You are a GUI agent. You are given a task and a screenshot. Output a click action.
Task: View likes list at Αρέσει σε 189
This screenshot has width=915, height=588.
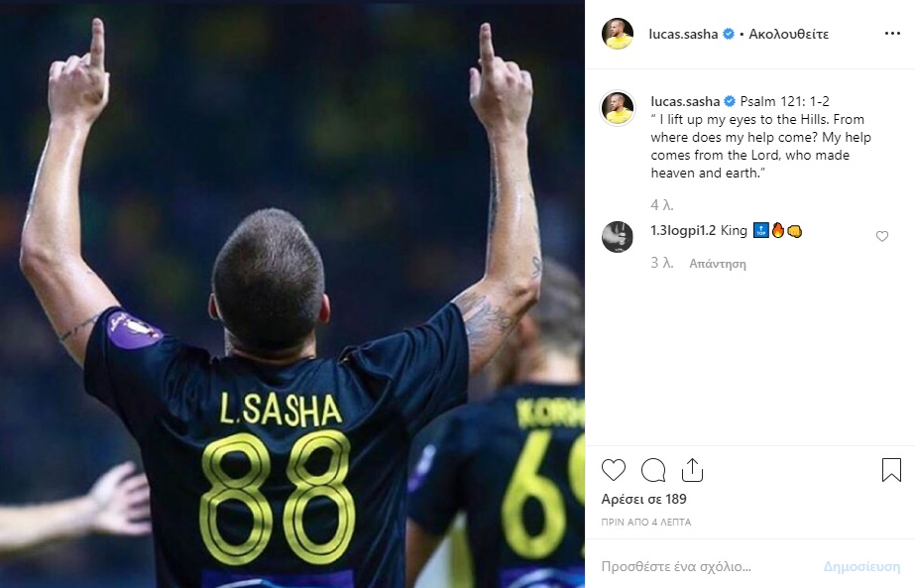click(643, 499)
